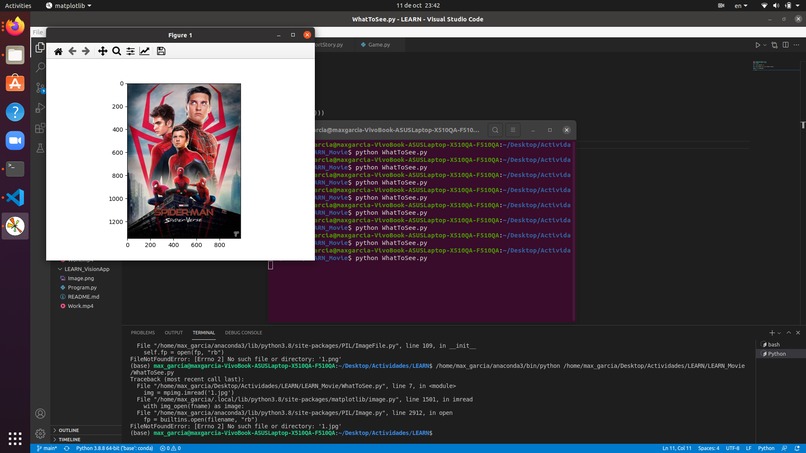Open notifications bell in status bar
Screen dimensions: 806x453
pyautogui.click(x=797, y=448)
